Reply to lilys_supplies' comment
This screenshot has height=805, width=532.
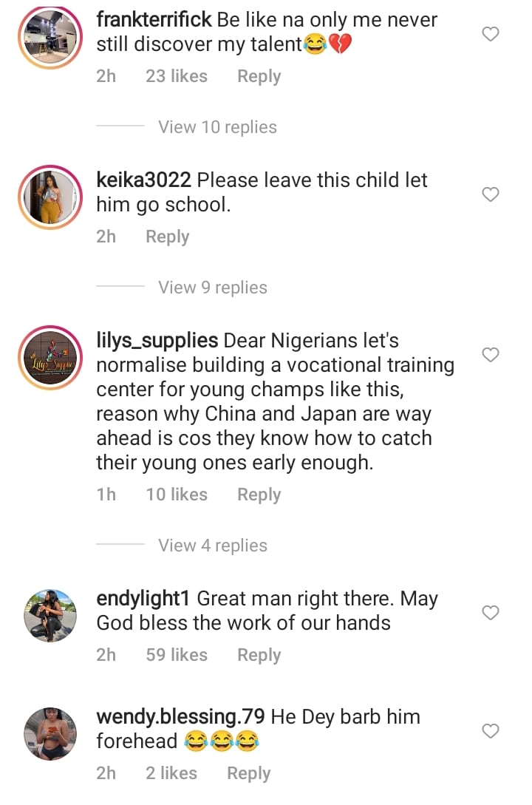pyautogui.click(x=259, y=495)
